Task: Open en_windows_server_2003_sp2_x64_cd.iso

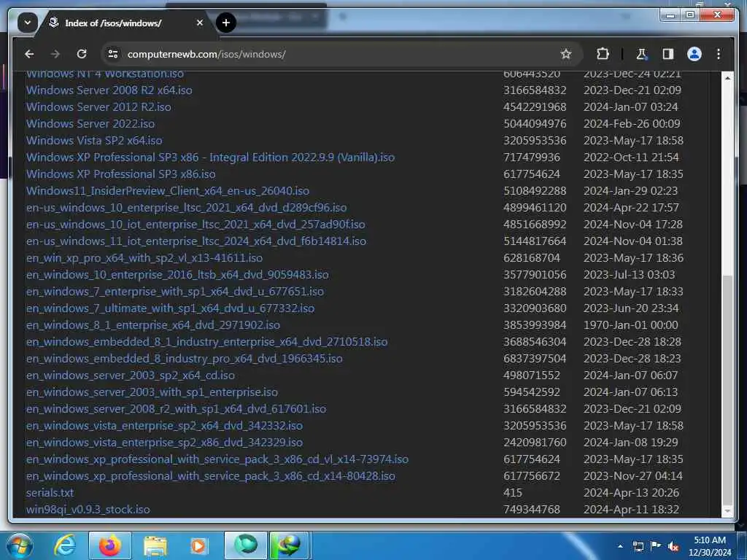Action: [x=131, y=376]
